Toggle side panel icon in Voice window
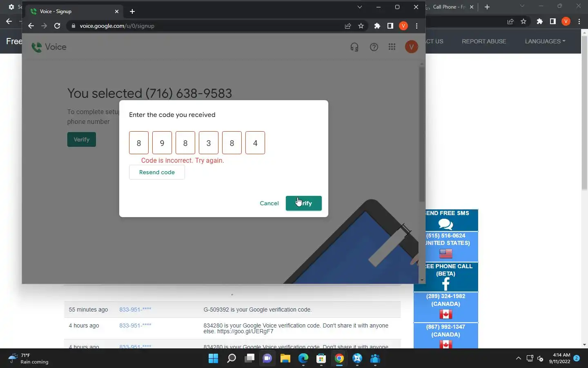Viewport: 588px width, 368px height. [x=390, y=26]
